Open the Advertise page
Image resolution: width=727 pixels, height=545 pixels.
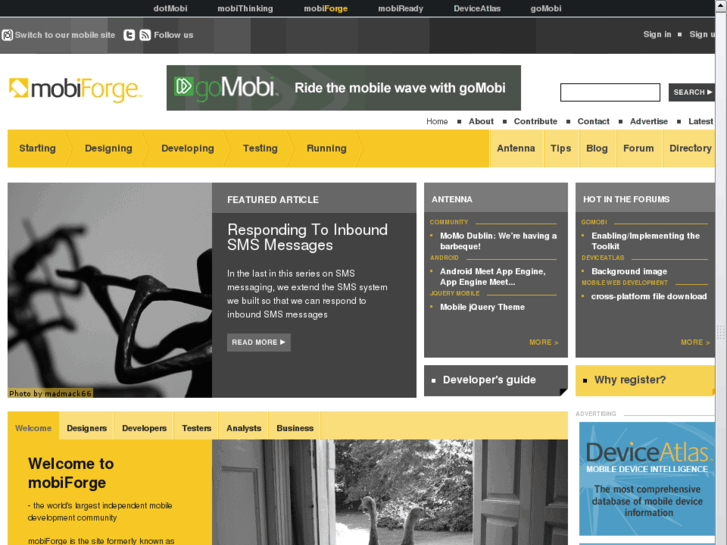pyautogui.click(x=649, y=122)
